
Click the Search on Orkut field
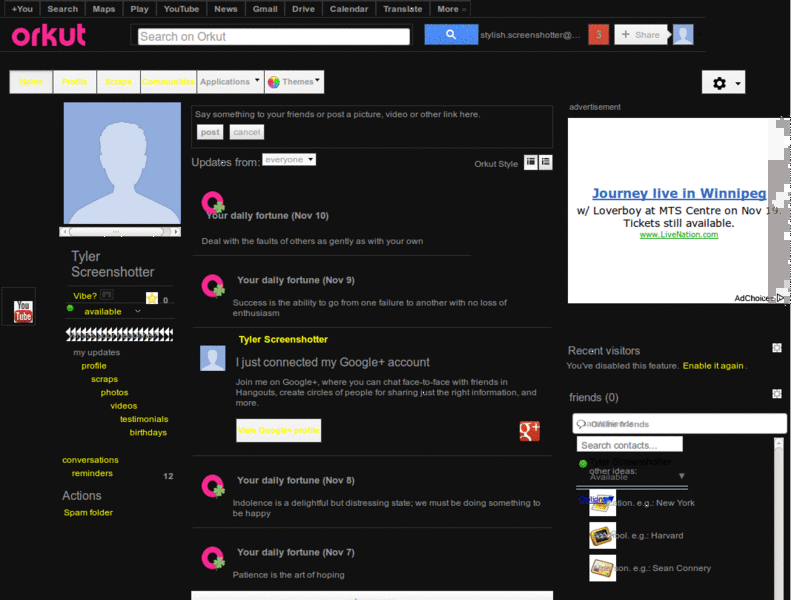(273, 37)
